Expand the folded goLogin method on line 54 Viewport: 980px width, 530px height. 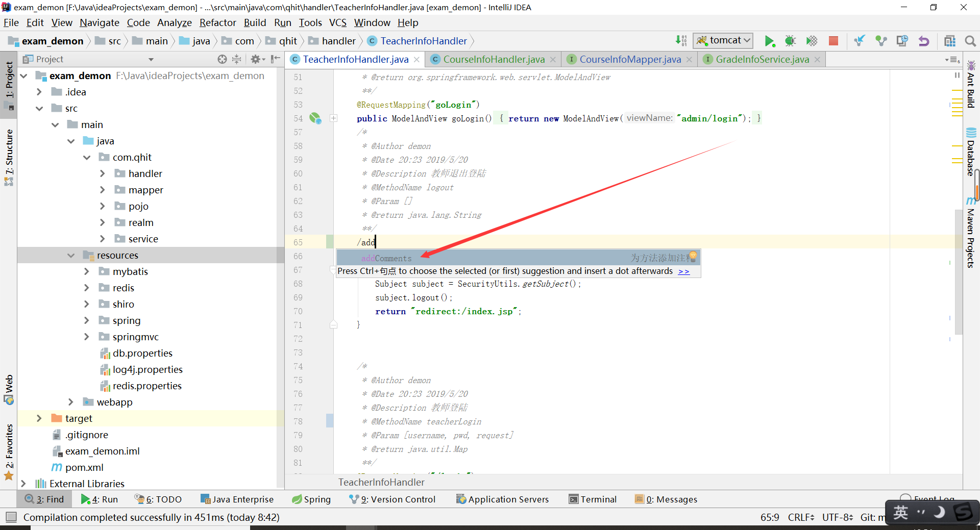pos(333,118)
